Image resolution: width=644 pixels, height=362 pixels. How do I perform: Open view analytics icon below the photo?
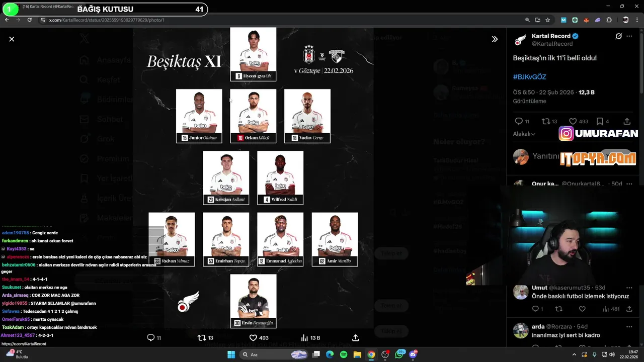304,338
